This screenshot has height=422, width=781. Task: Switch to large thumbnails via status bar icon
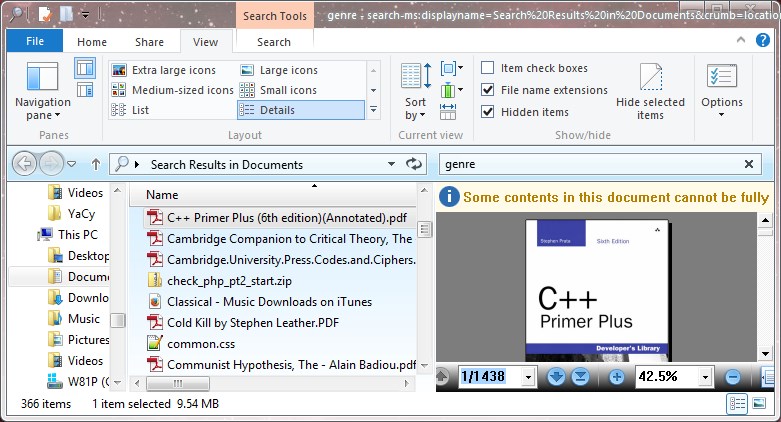(759, 403)
